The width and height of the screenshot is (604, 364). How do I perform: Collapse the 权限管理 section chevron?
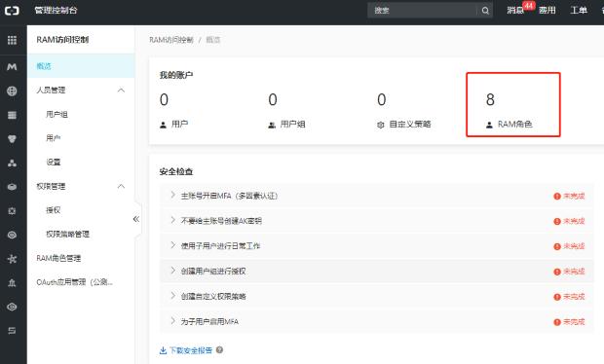pos(121,186)
